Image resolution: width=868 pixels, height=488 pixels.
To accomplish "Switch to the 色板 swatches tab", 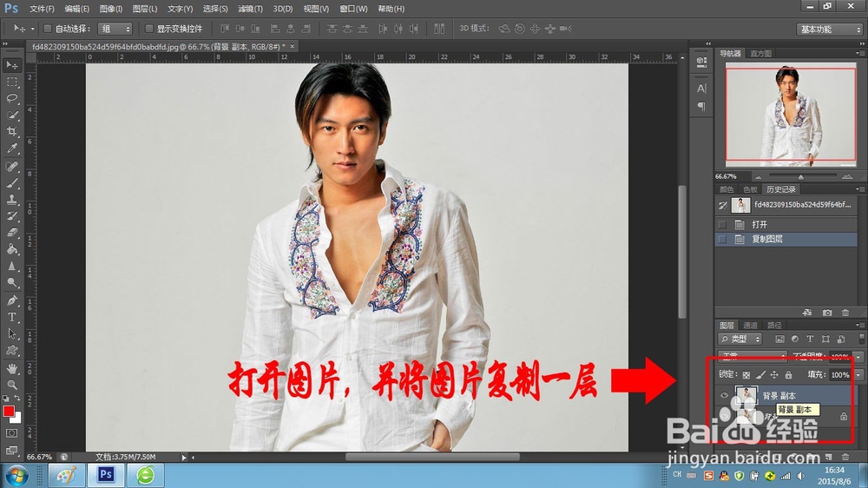I will 750,189.
